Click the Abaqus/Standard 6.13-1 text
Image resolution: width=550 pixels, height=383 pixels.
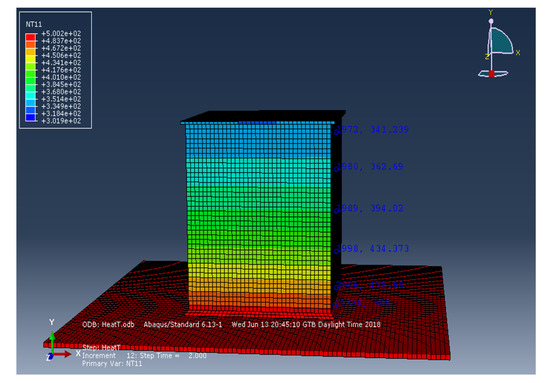point(183,324)
